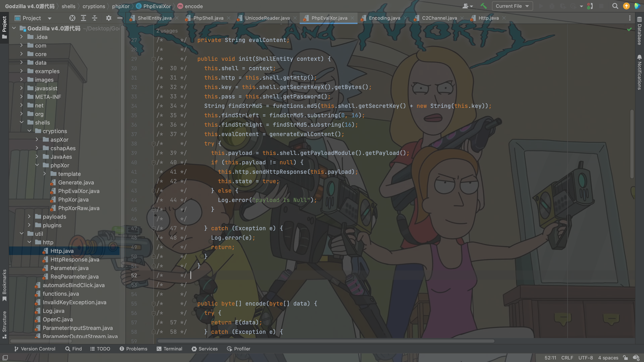This screenshot has width=644, height=362.
Task: Click the 2 usages inlay hint
Action: pos(167,31)
